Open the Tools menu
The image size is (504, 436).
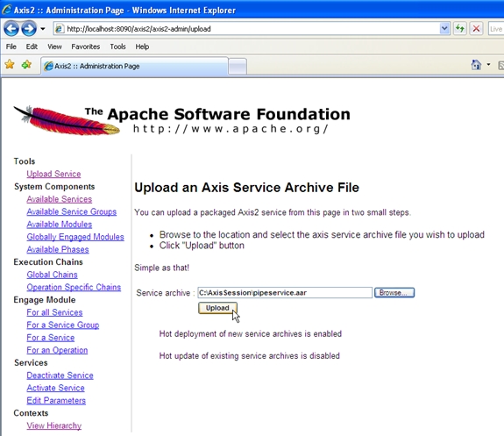click(x=117, y=46)
